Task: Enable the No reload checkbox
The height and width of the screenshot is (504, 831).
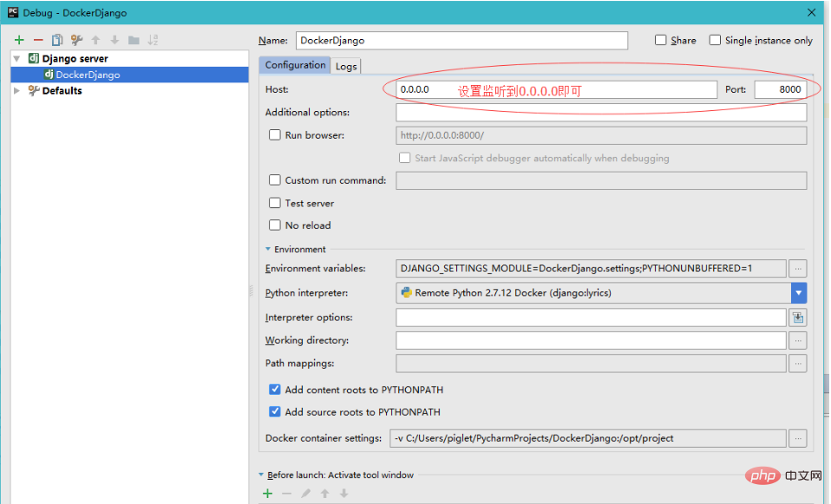Action: (274, 226)
